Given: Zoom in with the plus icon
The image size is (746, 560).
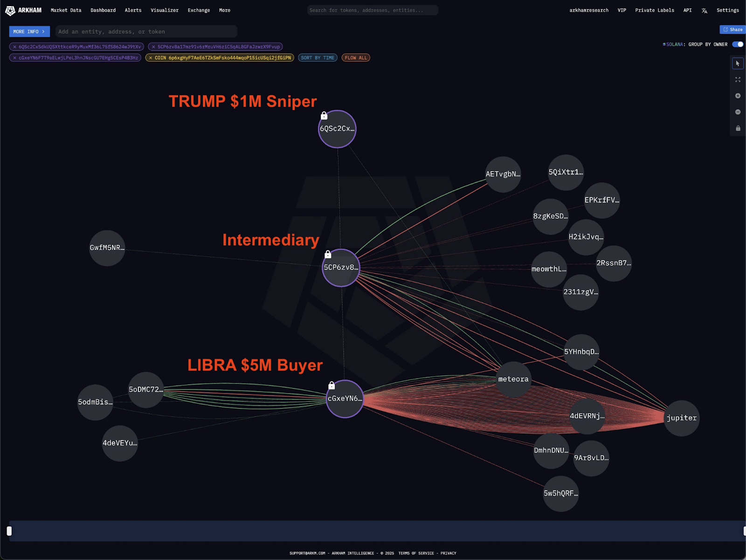Looking at the screenshot, I should coord(738,96).
